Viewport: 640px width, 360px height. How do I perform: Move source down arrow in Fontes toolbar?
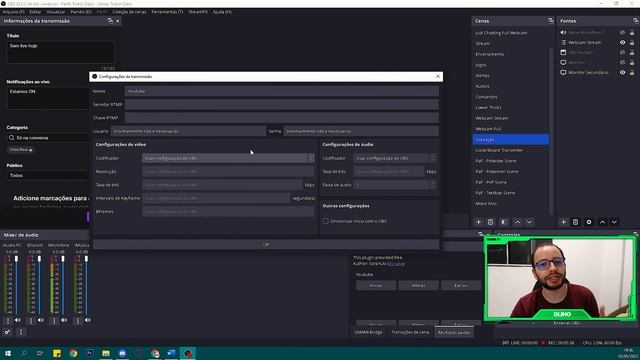(x=614, y=222)
